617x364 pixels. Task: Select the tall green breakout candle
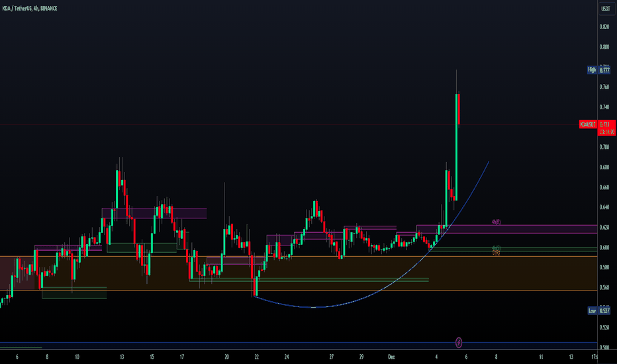click(456, 148)
